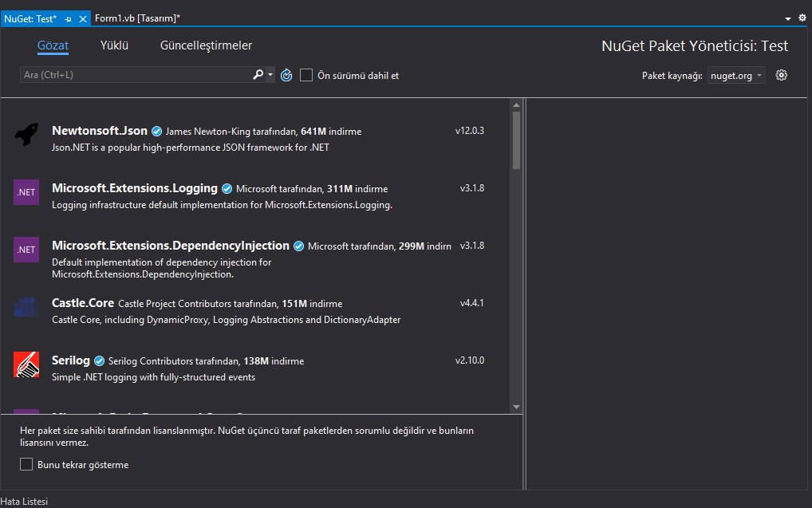Click description 'Simple .NET logging with fully-structured events'
This screenshot has height=508, width=812.
pos(153,377)
